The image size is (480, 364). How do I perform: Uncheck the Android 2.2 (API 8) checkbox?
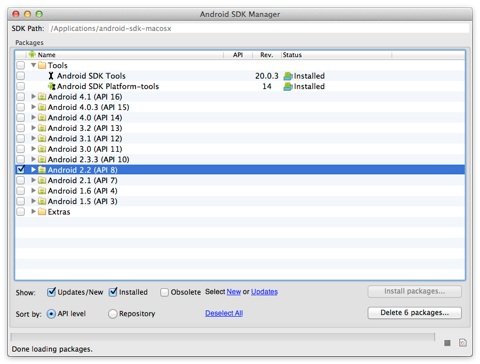pyautogui.click(x=21, y=170)
